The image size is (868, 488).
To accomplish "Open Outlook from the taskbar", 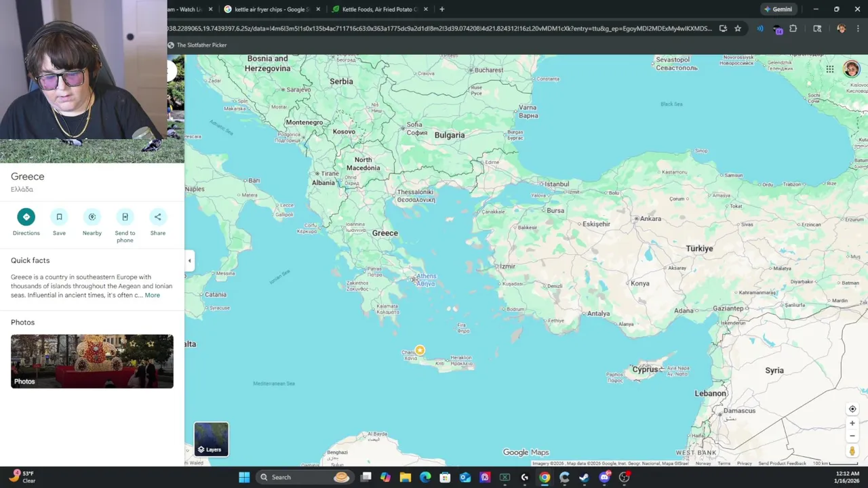I will pos(465,477).
